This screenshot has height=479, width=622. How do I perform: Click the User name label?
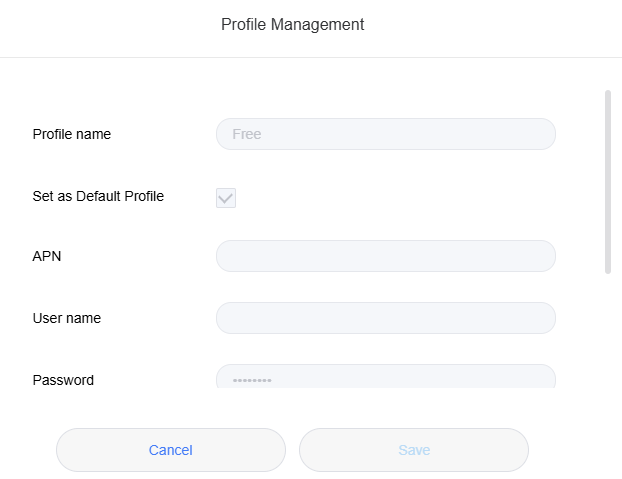pos(67,318)
